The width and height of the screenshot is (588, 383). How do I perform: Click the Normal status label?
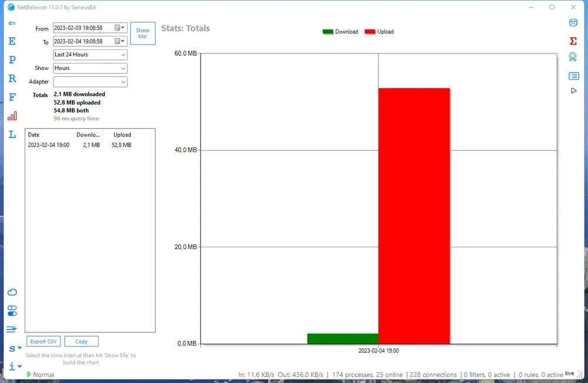(x=44, y=375)
